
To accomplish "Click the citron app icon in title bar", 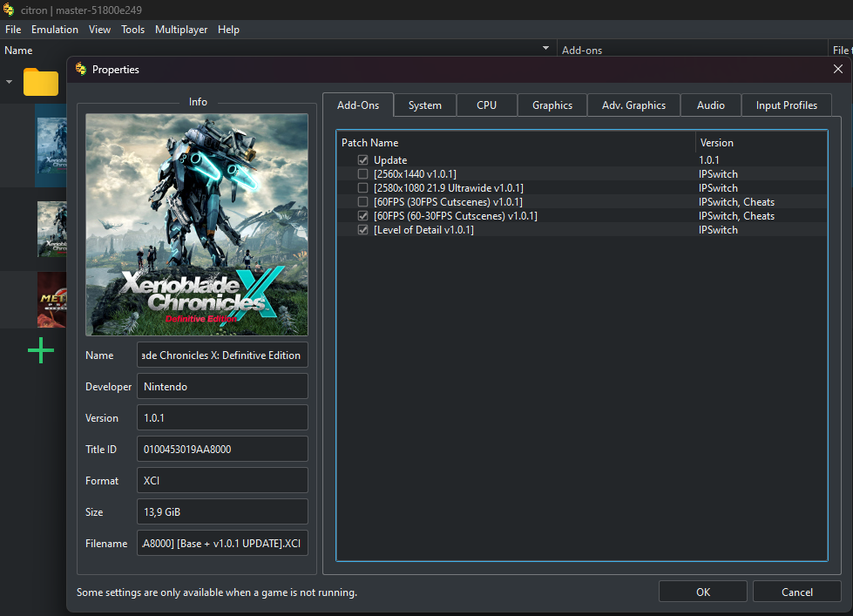I will 9,10.
